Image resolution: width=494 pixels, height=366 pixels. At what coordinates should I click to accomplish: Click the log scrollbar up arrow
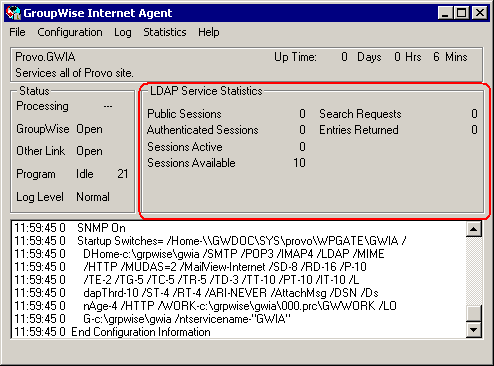[474, 229]
